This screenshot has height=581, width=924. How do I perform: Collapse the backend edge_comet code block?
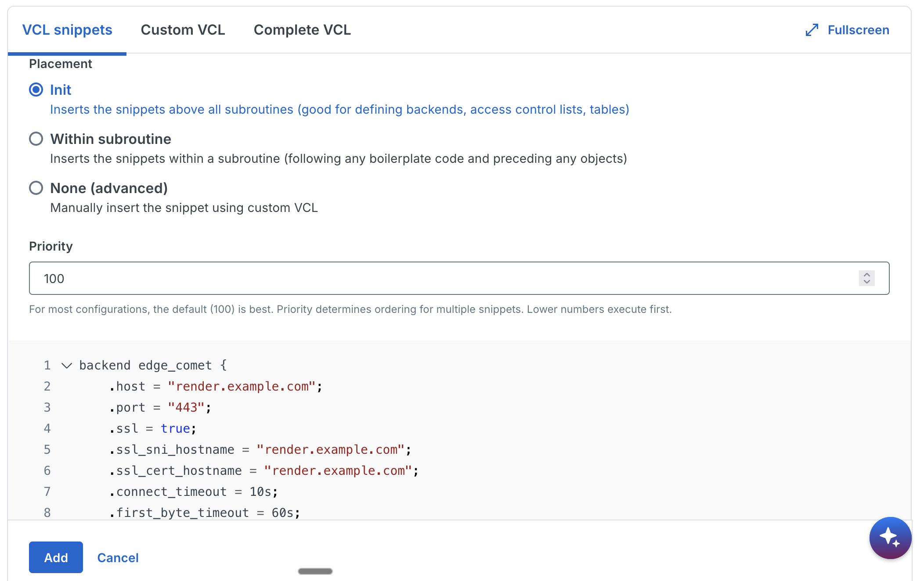click(67, 365)
